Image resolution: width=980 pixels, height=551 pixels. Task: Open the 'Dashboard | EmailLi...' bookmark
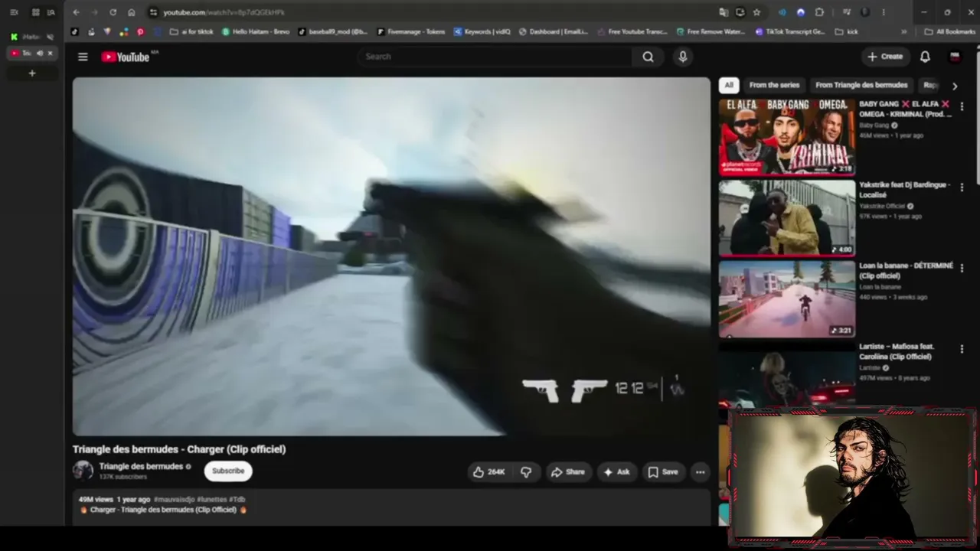click(x=554, y=32)
